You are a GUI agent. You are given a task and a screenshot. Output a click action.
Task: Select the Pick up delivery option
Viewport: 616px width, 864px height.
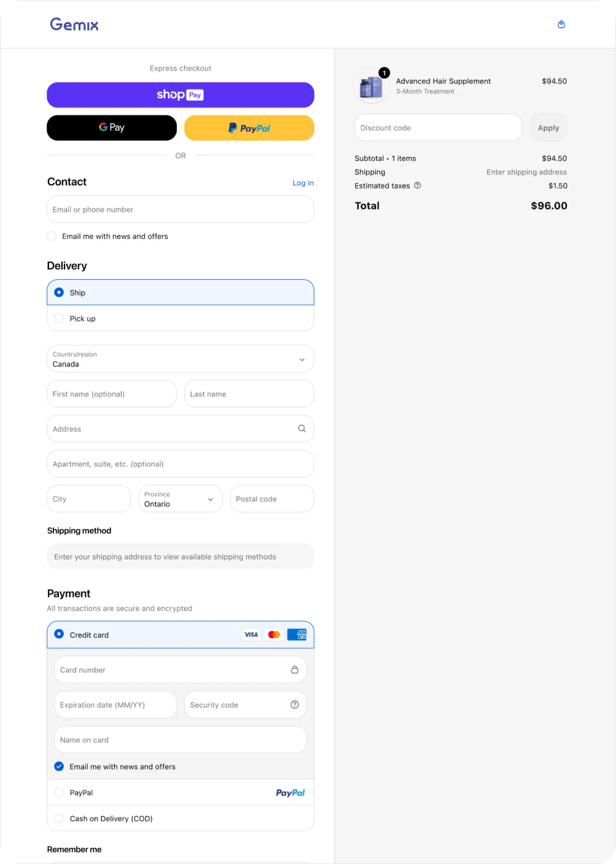pyautogui.click(x=180, y=318)
